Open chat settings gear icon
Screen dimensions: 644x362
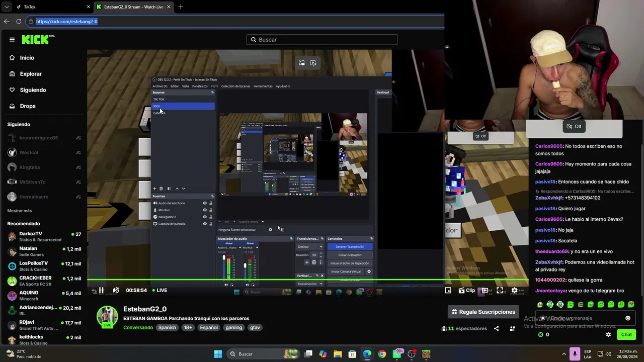pos(608,334)
